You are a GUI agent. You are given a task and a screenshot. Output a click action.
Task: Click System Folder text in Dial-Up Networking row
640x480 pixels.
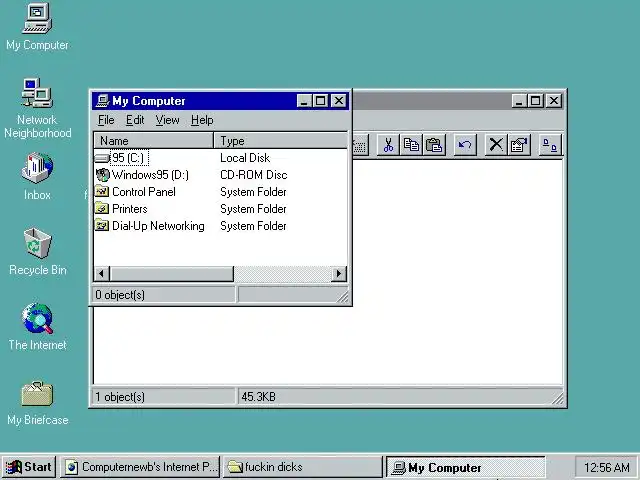(x=253, y=226)
